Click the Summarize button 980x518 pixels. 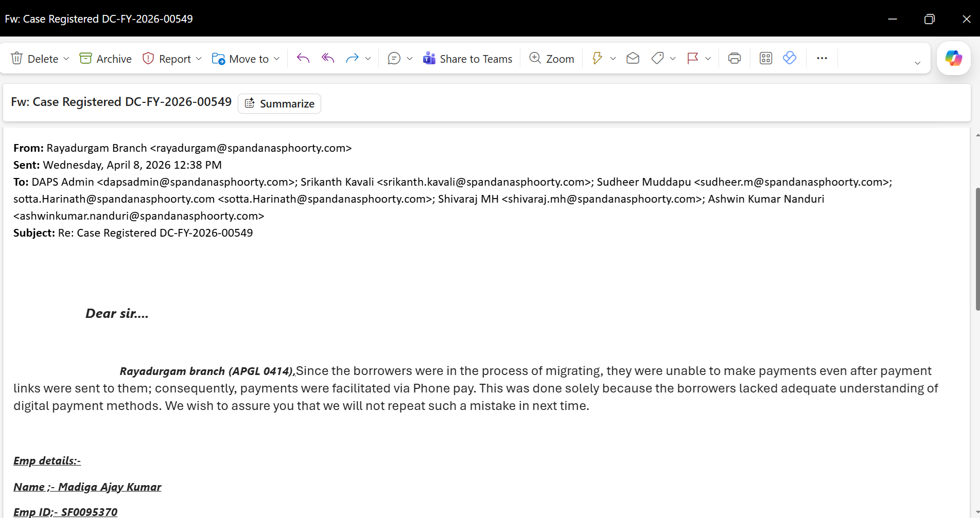pyautogui.click(x=279, y=103)
